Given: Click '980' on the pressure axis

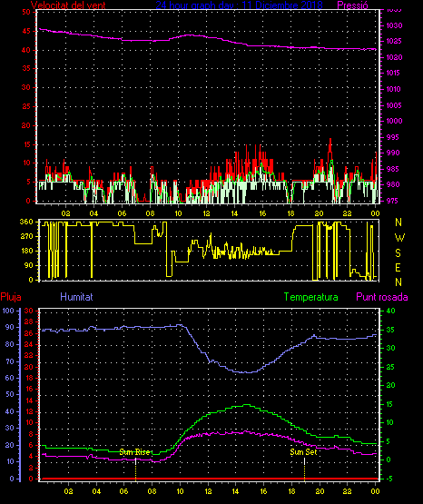Looking at the screenshot, I should coord(393,184).
